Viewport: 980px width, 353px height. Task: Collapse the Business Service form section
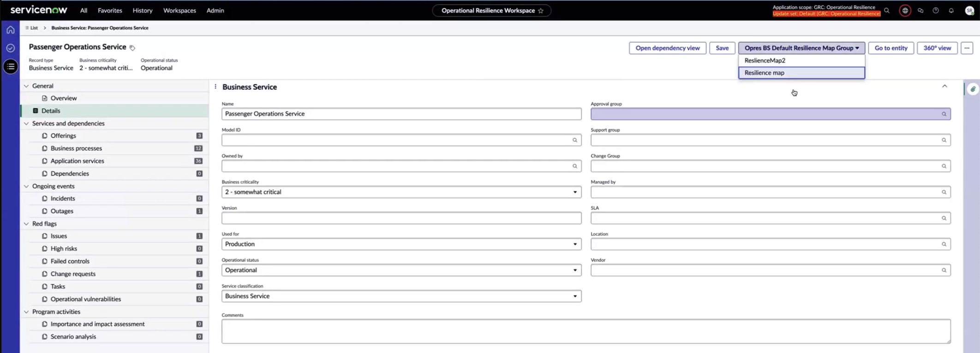(944, 86)
